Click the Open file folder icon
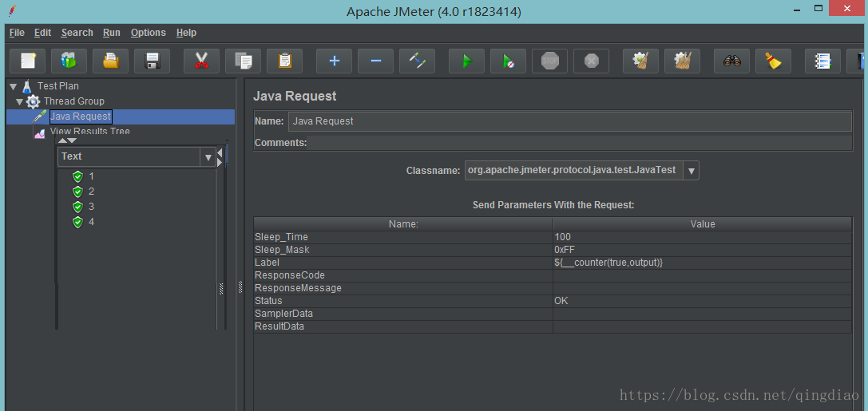This screenshot has width=868, height=411. [x=111, y=61]
